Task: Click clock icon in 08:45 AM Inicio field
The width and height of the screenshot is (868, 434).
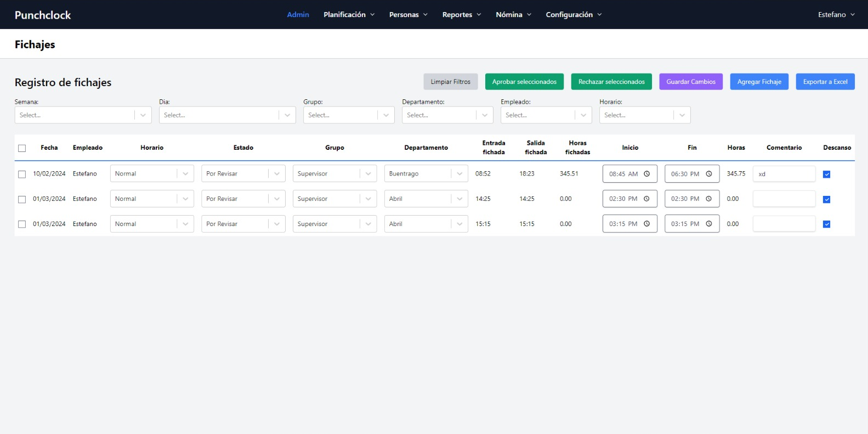Action: 646,174
